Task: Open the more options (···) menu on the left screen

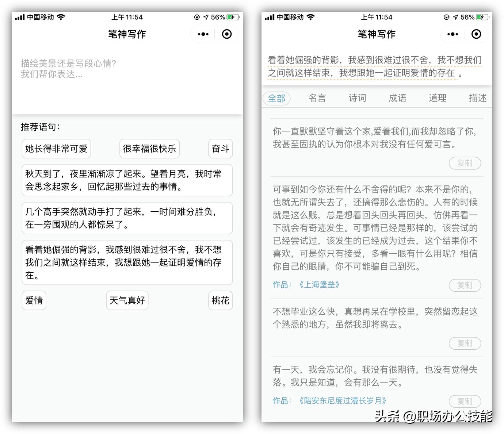Action: pos(203,34)
